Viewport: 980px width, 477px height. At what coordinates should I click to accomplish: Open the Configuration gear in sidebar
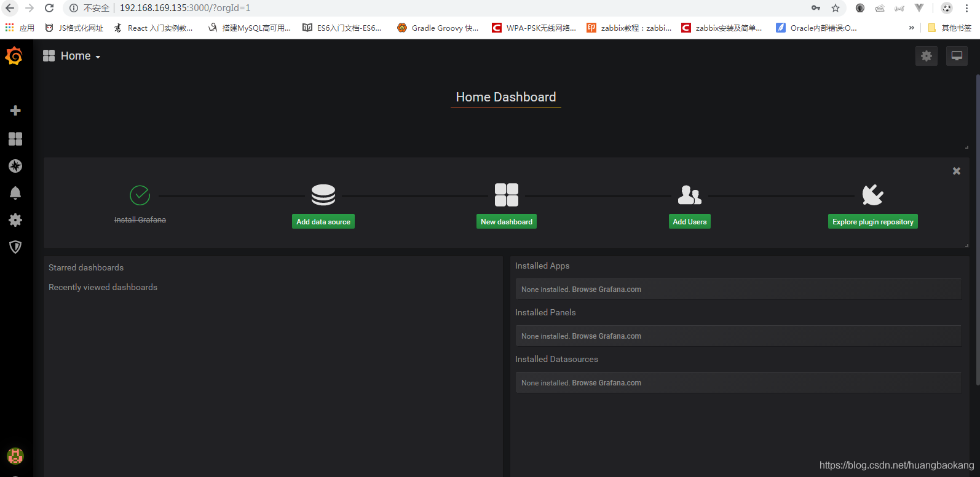(x=15, y=220)
